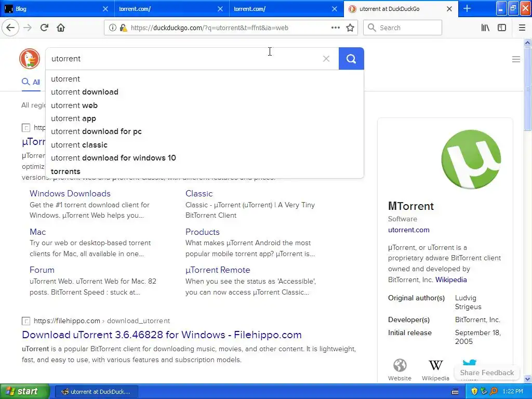This screenshot has width=532, height=399.
Task: Click the magnifier tray icon in taskbar
Action: point(494,391)
